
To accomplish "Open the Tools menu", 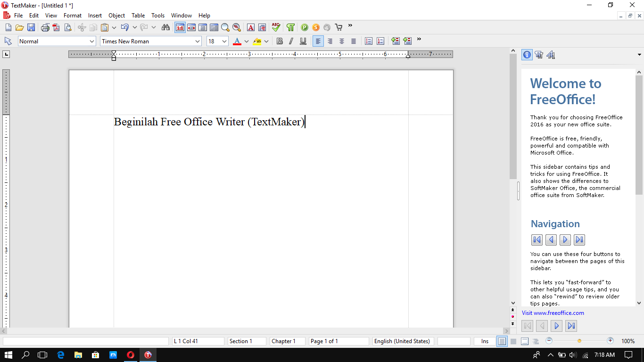I will point(158,16).
